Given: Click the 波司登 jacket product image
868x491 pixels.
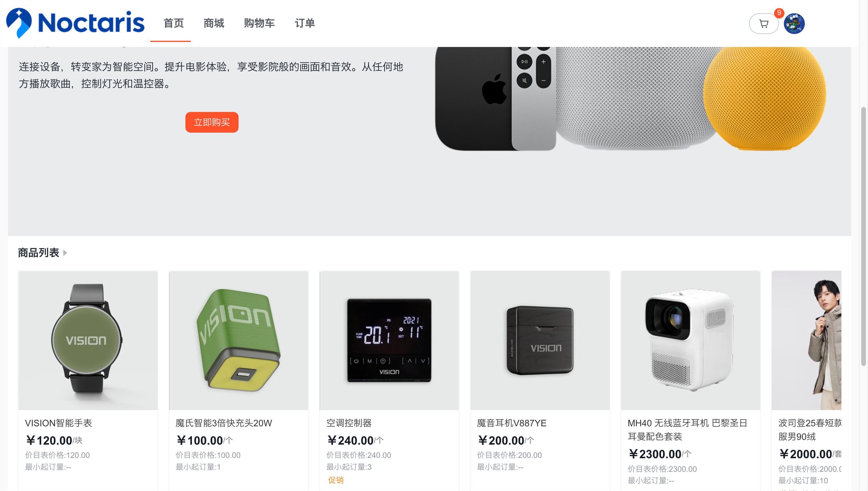Looking at the screenshot, I should click(x=806, y=340).
